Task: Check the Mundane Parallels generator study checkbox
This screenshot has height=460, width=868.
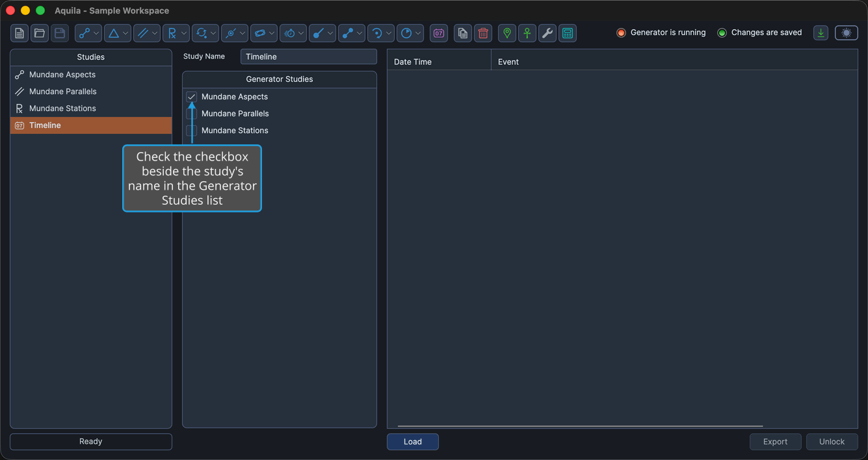Action: click(x=192, y=114)
